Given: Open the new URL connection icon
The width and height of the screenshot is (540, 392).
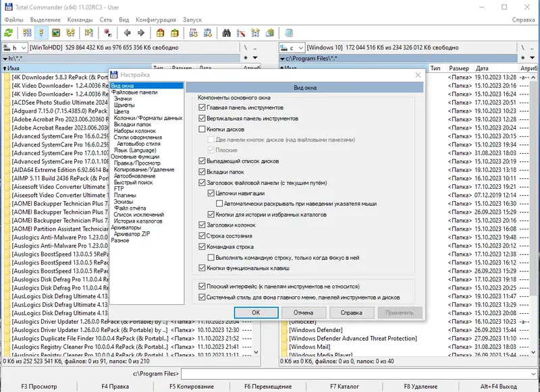Looking at the screenshot, I should (x=208, y=33).
